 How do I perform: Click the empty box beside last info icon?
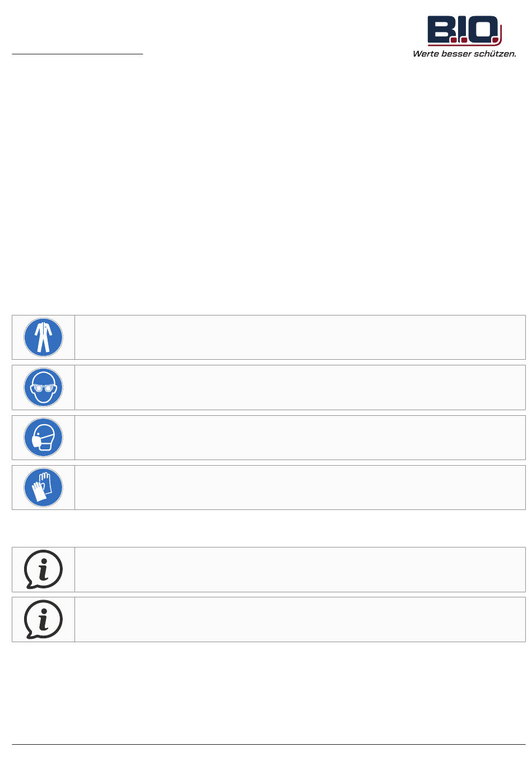[x=300, y=619]
